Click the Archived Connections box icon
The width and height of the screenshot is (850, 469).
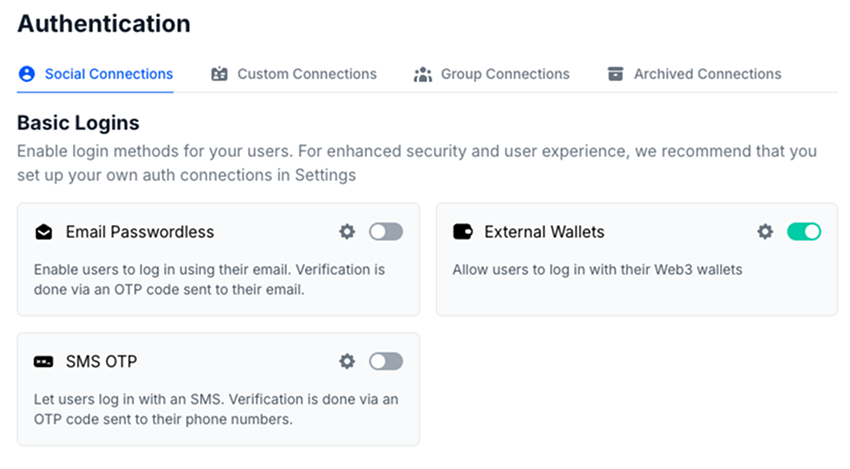pyautogui.click(x=615, y=74)
